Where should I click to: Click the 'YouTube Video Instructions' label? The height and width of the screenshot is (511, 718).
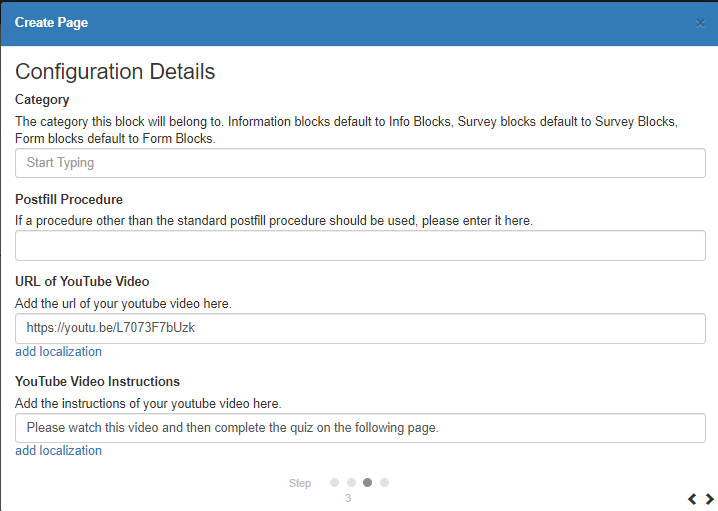(97, 381)
